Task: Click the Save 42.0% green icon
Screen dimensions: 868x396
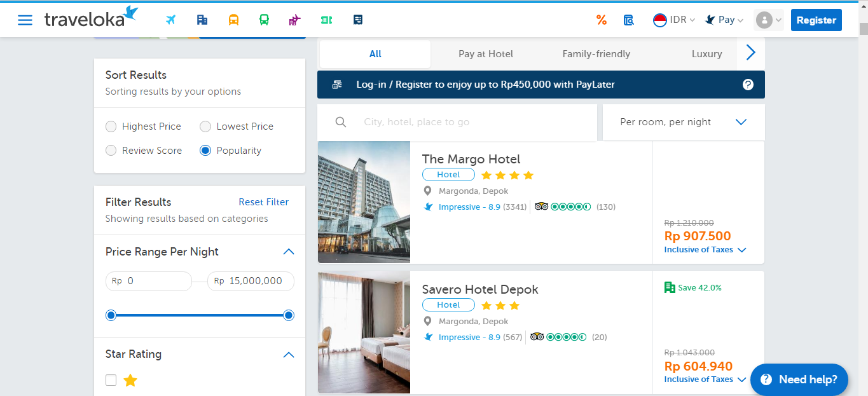Action: (670, 287)
